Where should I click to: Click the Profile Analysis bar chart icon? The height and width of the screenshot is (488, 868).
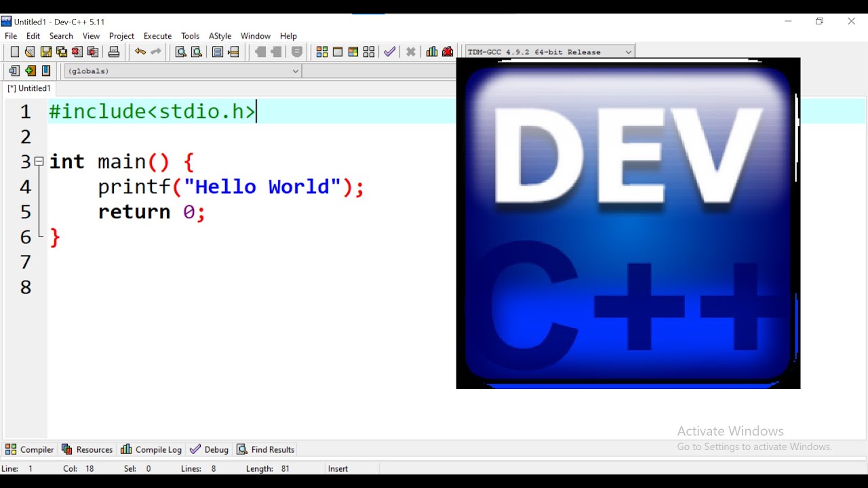pos(432,52)
